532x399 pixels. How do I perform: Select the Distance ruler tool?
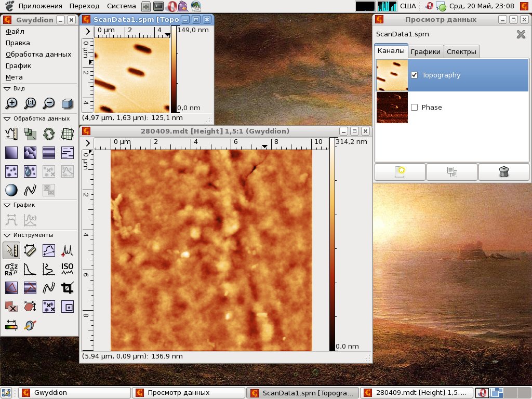tap(30, 250)
